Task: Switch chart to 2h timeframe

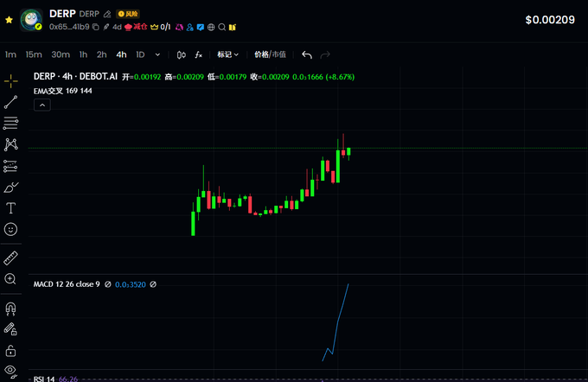Action: tap(102, 54)
